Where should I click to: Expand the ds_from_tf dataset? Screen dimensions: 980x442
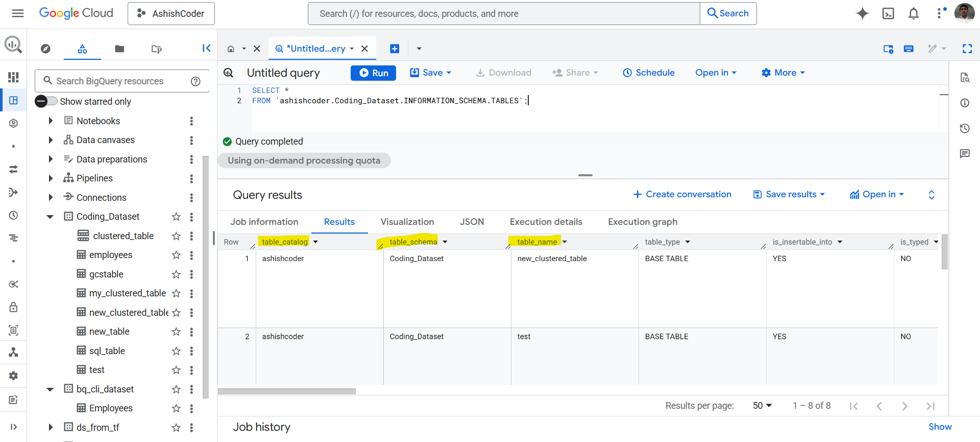pos(51,427)
